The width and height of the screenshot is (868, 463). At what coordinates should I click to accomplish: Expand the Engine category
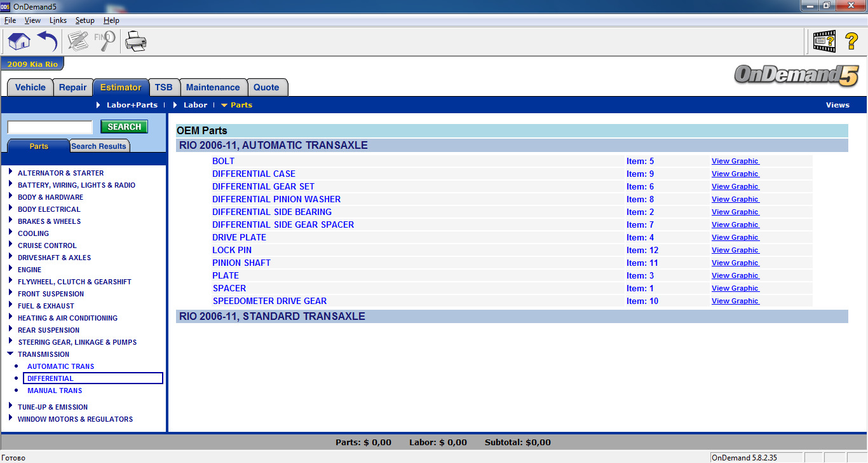(x=11, y=269)
